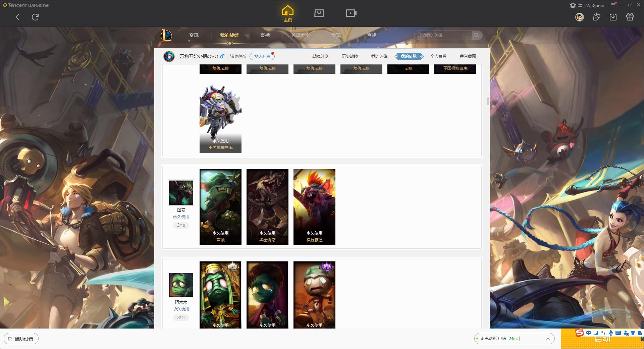Viewport: 644px width, 349px height.
Task: Open the Sogou toolbox grid icon
Action: click(640, 333)
